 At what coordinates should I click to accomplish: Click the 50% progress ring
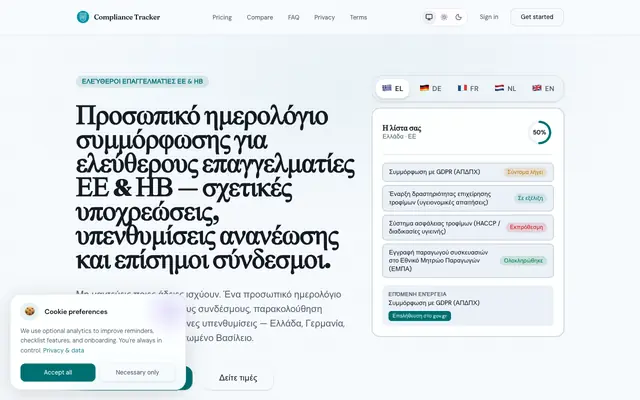tap(540, 132)
